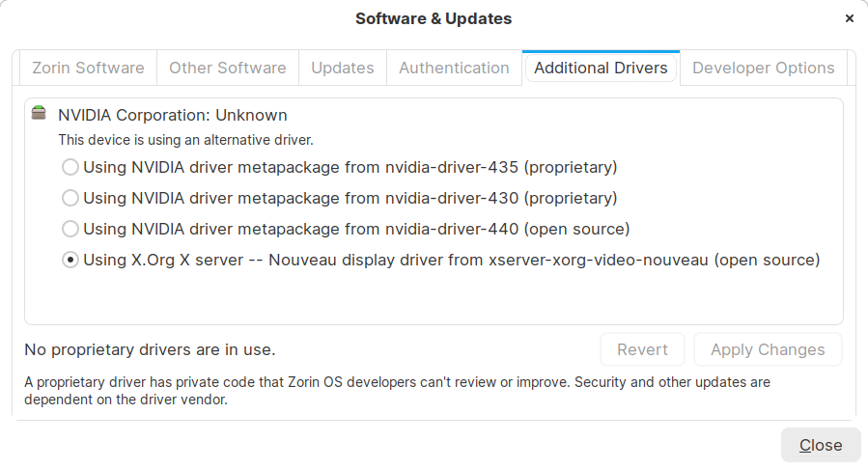The image size is (868, 469).
Task: Select the Additional Drivers tab
Action: 601,68
